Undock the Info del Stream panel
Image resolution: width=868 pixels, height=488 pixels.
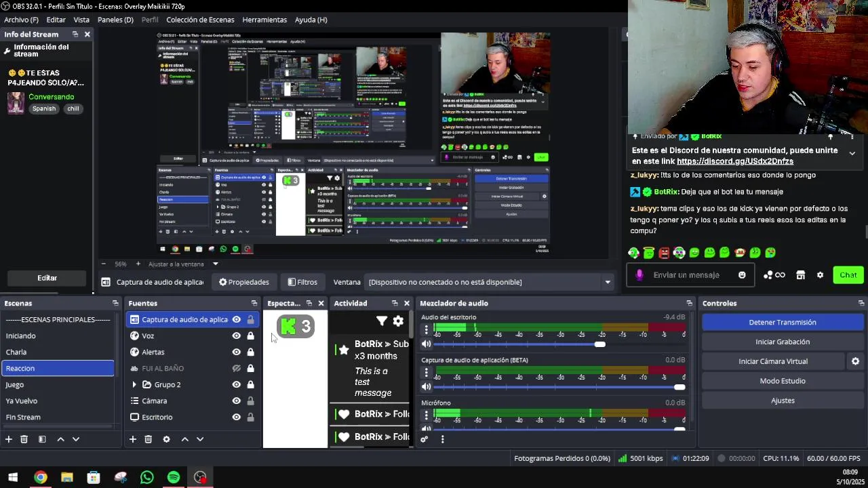coord(75,34)
